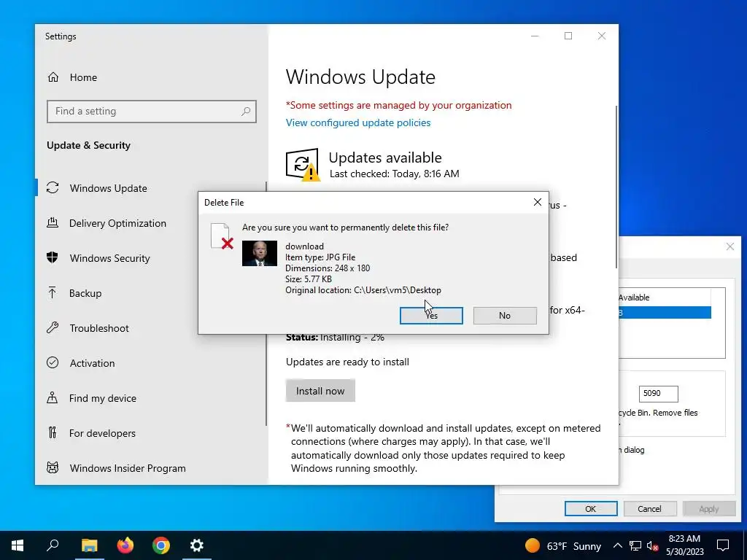Open File Explorer from taskbar

(x=89, y=545)
